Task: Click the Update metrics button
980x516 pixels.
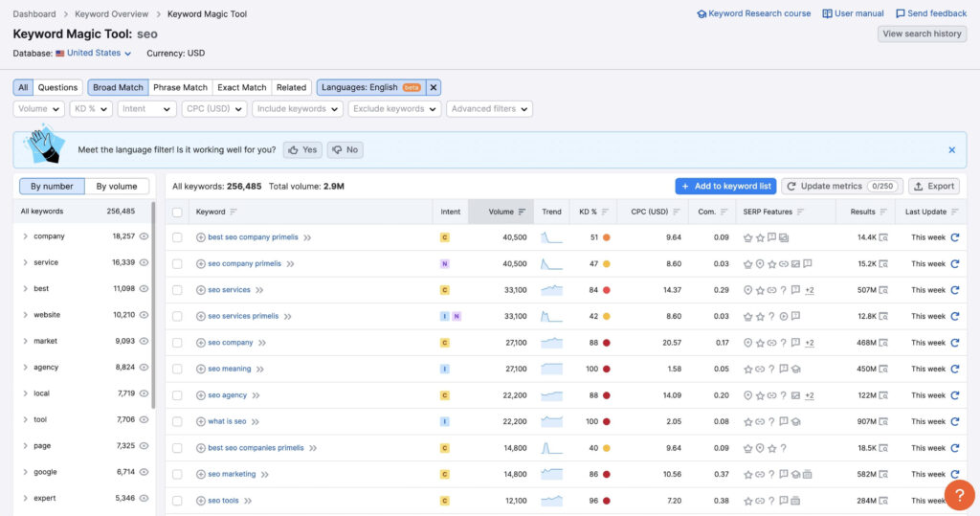Action: (842, 187)
